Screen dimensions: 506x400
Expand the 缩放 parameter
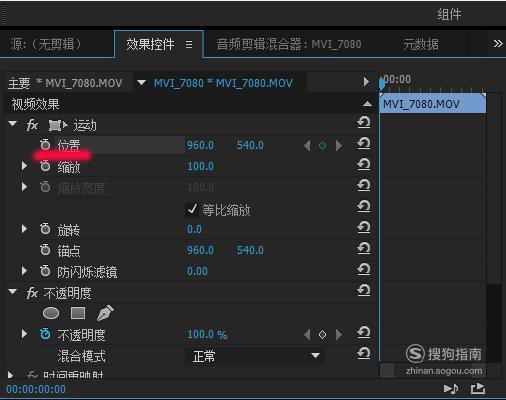24,166
